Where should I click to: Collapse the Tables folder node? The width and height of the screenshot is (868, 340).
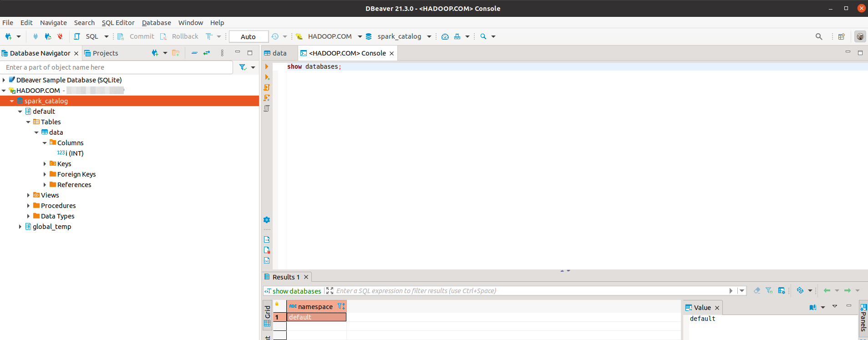click(28, 122)
